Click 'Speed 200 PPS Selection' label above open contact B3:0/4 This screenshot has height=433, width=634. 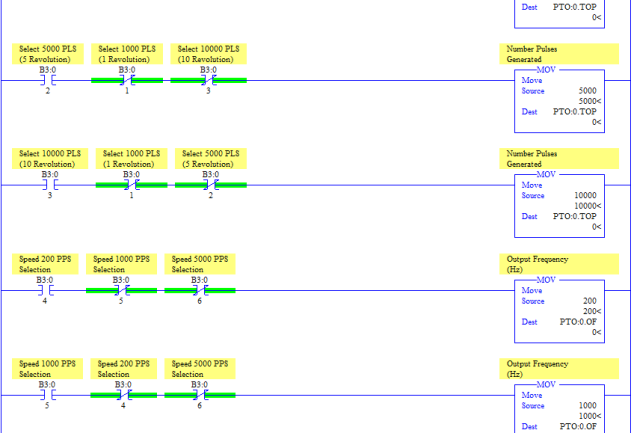(x=45, y=264)
